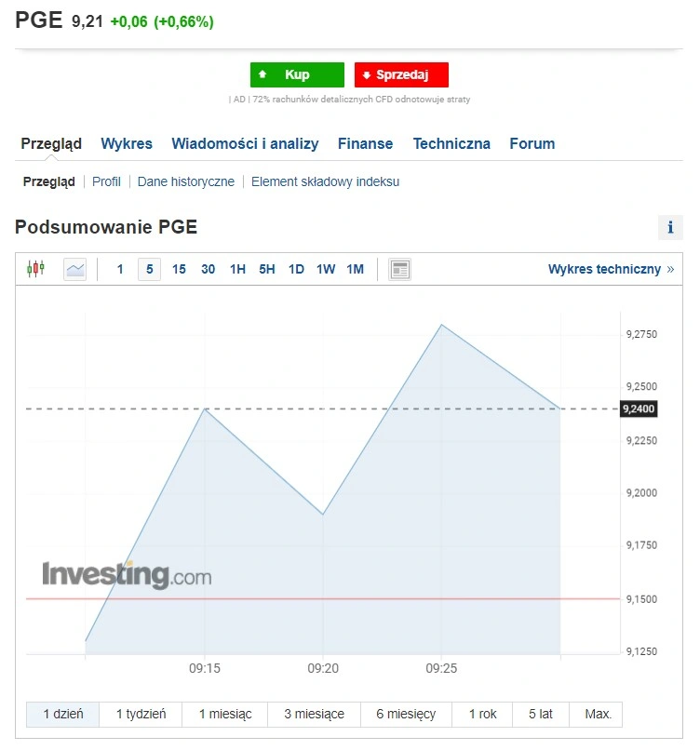The width and height of the screenshot is (700, 750).
Task: Open Dane historyczne sub-link
Action: pyautogui.click(x=185, y=181)
